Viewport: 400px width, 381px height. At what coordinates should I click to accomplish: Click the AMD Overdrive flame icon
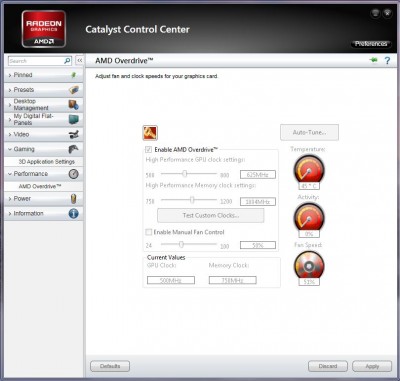pyautogui.click(x=150, y=133)
